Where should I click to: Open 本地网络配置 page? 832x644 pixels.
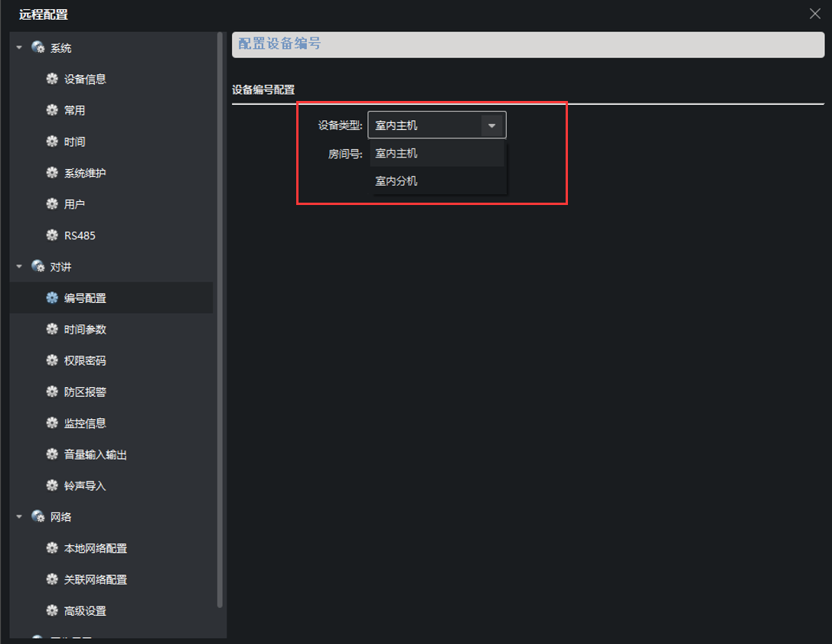pos(96,548)
